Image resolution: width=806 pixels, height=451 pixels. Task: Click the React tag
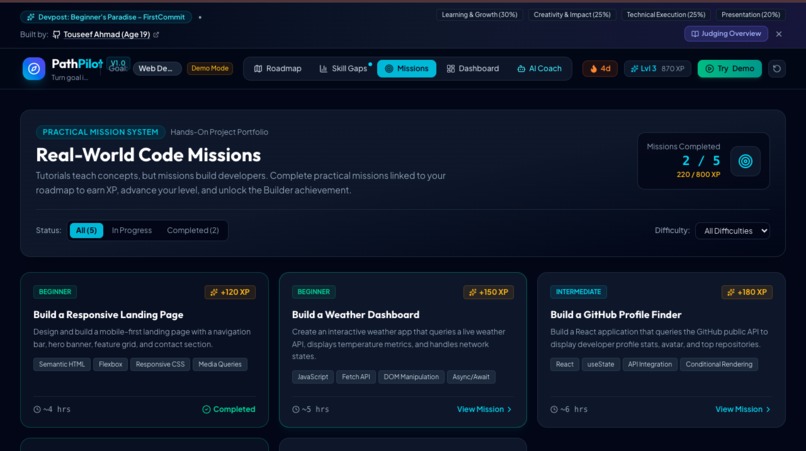(564, 364)
